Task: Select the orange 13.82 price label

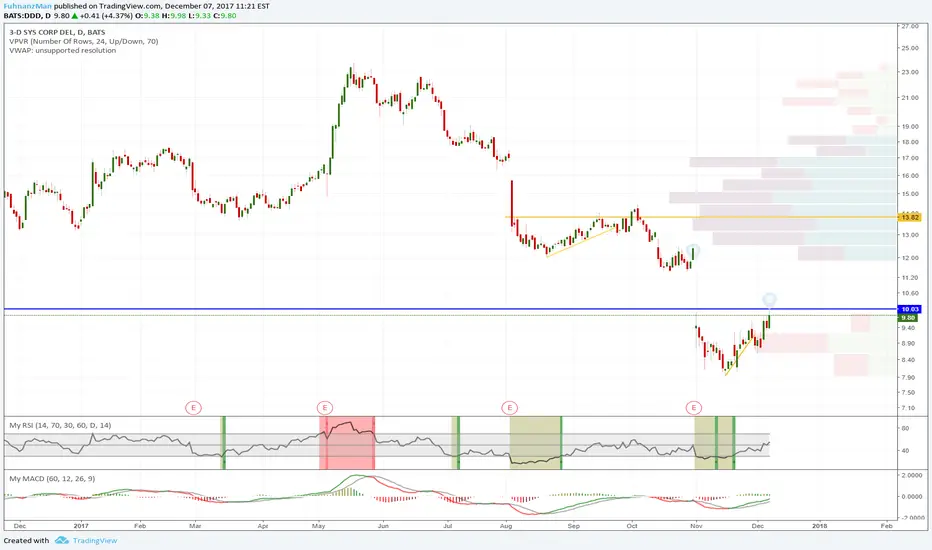Action: 910,217
